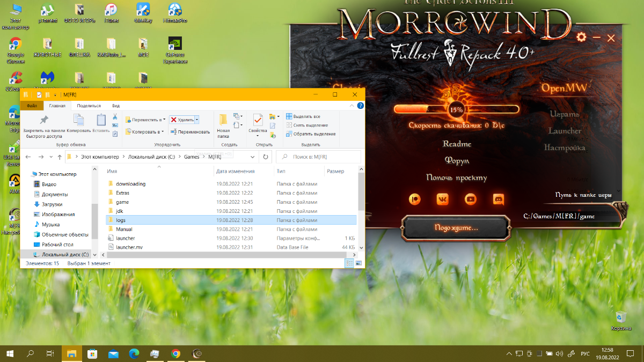Image resolution: width=644 pixels, height=362 pixels.
Task: Click the Explorer back arrow
Action: (x=28, y=157)
